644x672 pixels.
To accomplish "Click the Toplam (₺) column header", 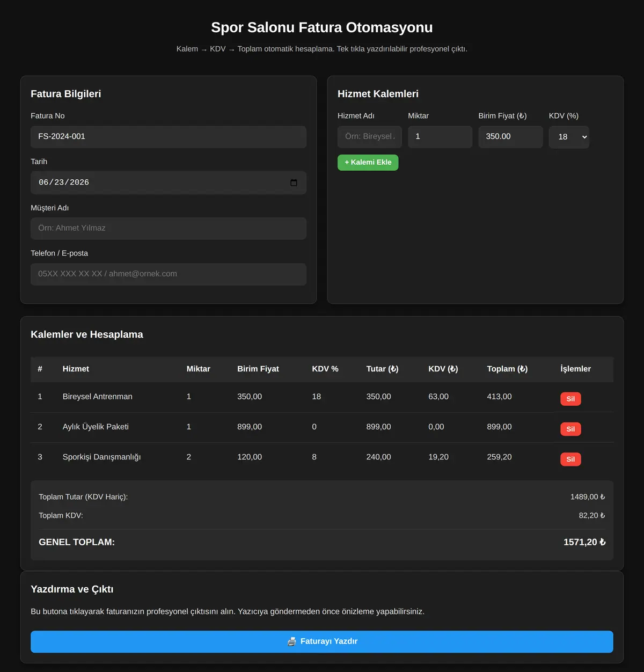I will [507, 369].
